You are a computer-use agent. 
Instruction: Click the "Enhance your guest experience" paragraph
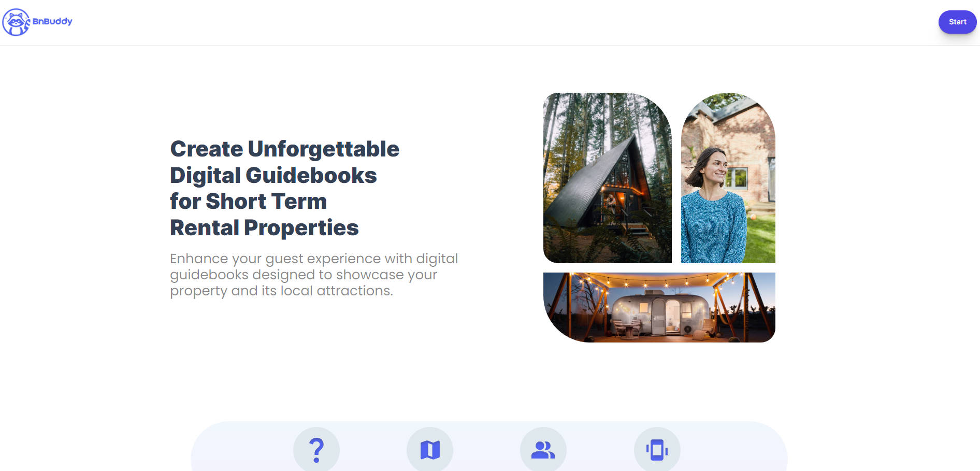coord(314,275)
